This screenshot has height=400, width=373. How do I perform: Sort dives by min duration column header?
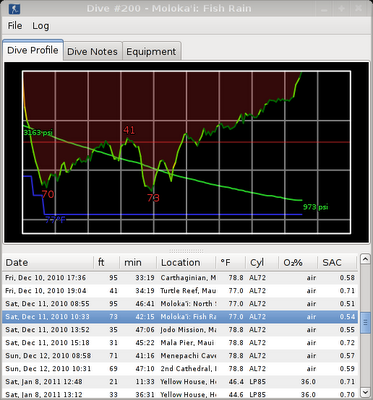click(138, 263)
